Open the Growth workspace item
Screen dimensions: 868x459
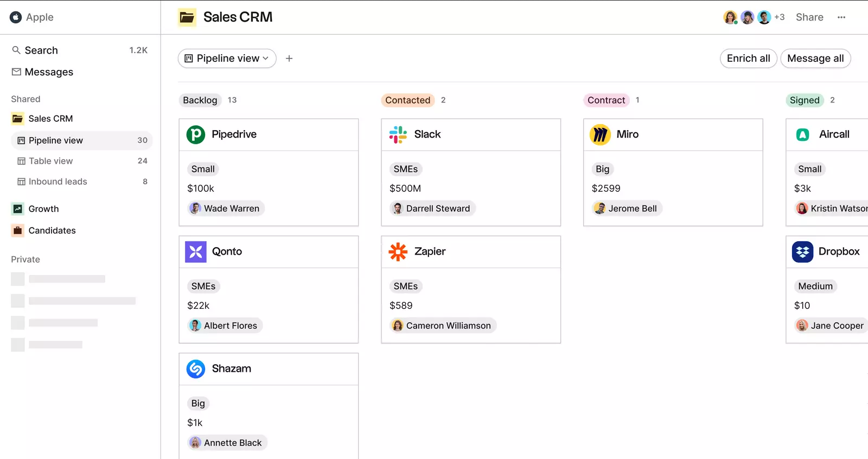(43, 209)
